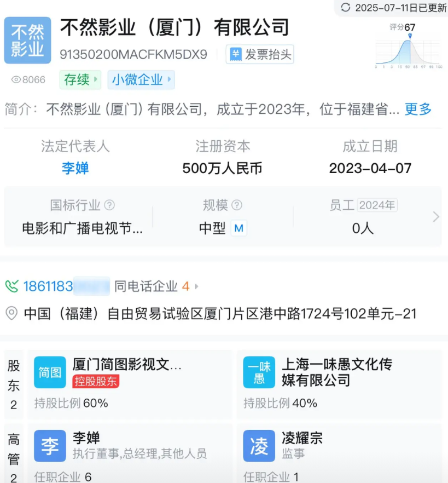Click the 2025-07-11日已更新 update label
This screenshot has width=448, height=483.
click(400, 8)
